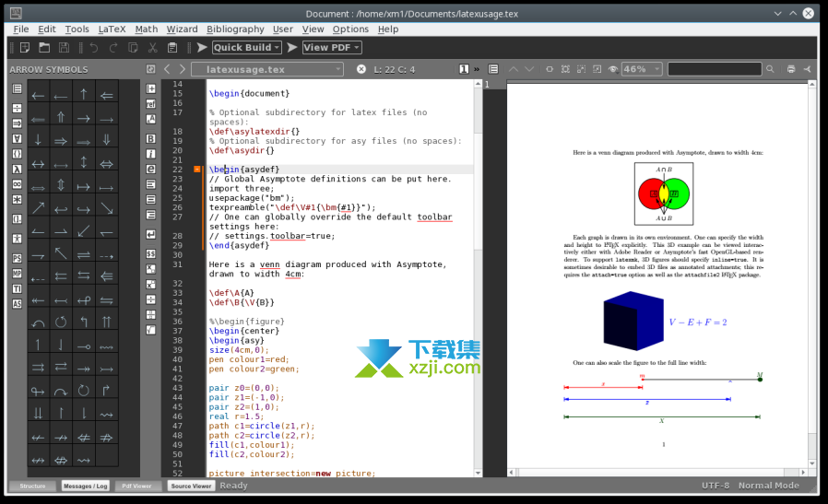Go to previous document with left chevron
Screen dimensions: 828x504
(x=168, y=69)
